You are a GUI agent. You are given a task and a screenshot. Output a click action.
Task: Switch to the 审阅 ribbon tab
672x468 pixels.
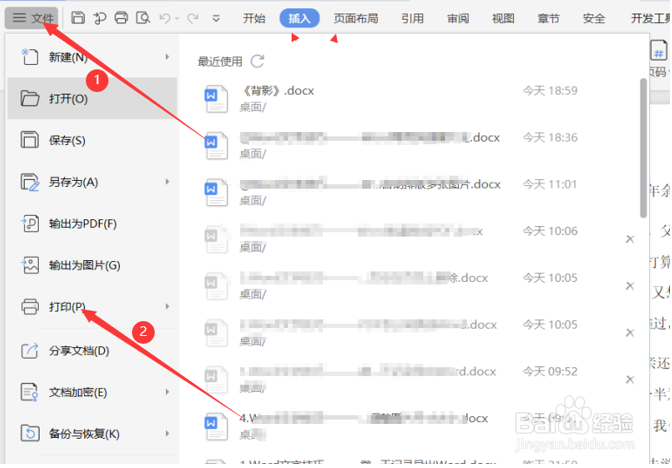click(458, 18)
